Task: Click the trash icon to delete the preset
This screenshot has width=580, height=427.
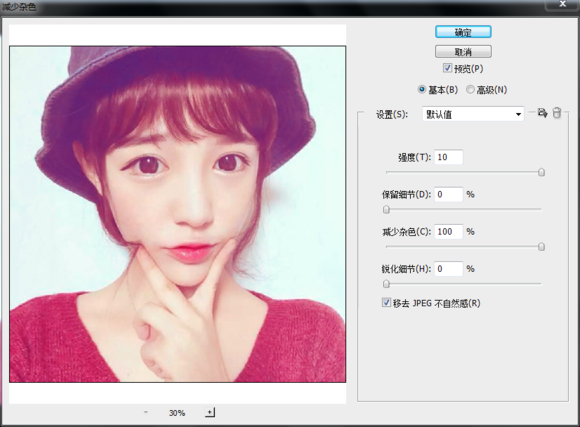Action: tap(557, 113)
